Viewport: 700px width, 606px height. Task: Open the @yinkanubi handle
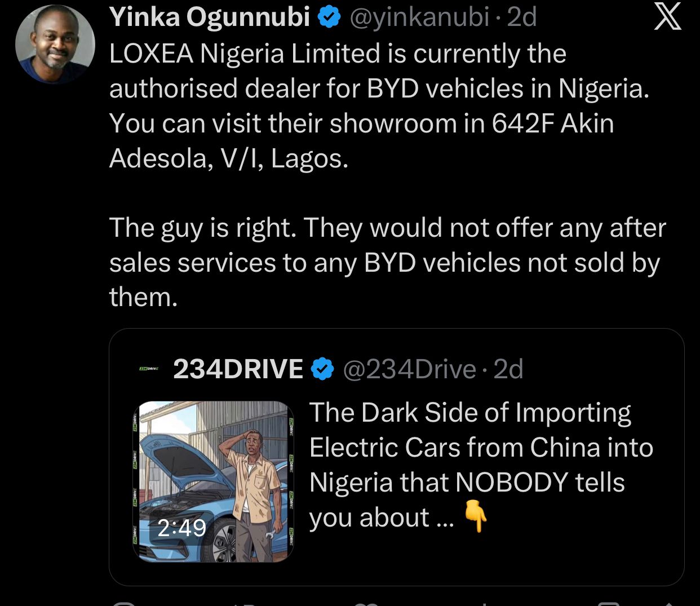click(419, 17)
